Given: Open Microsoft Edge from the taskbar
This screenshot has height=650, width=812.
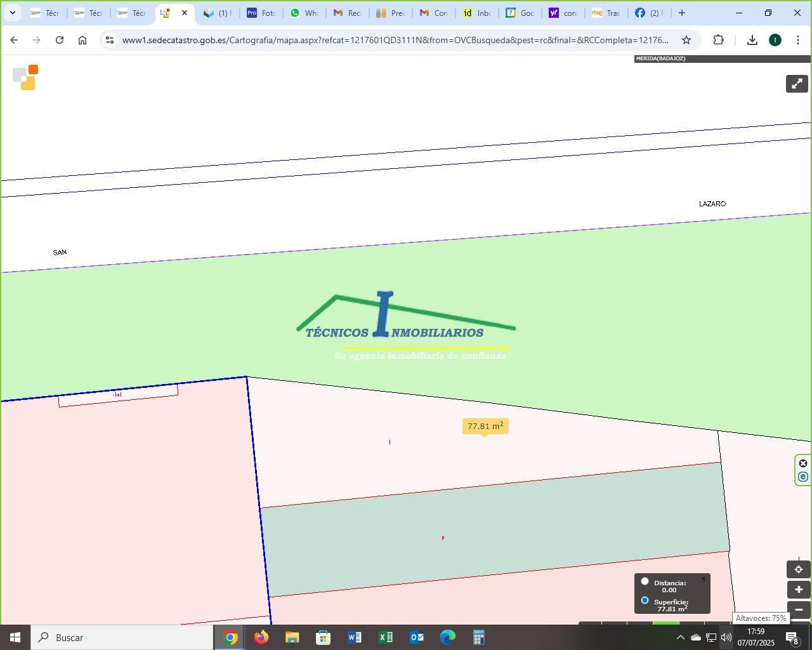Looking at the screenshot, I should coord(448,637).
